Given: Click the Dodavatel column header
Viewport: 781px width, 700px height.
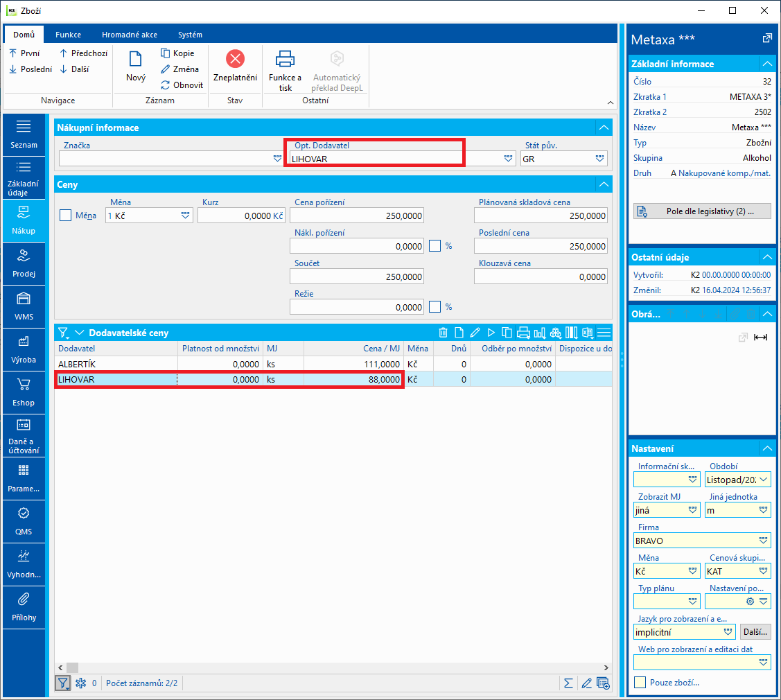Looking at the screenshot, I should tap(116, 348).
